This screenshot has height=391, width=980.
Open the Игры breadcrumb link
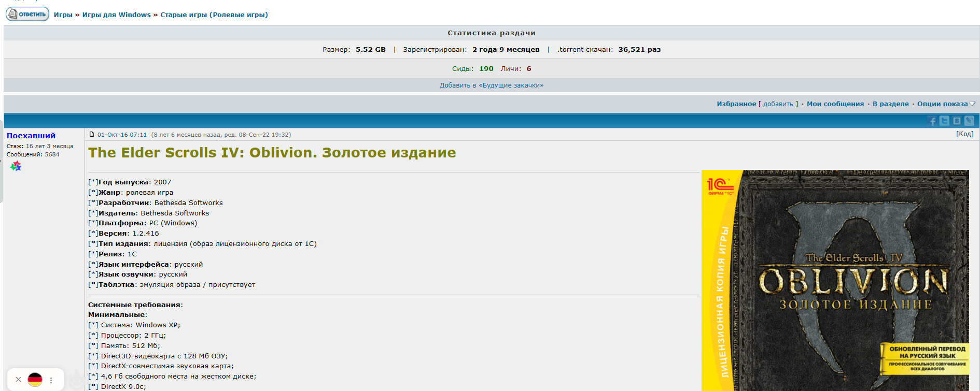63,15
